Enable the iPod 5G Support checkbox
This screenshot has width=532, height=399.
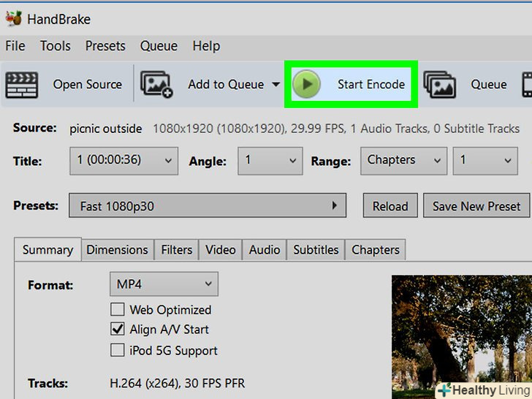(118, 350)
